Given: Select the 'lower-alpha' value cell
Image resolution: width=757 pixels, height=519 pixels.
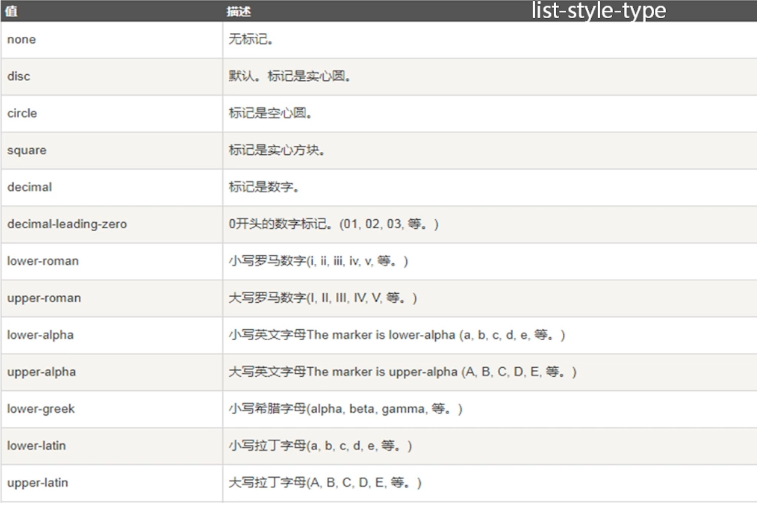Looking at the screenshot, I should (112, 335).
